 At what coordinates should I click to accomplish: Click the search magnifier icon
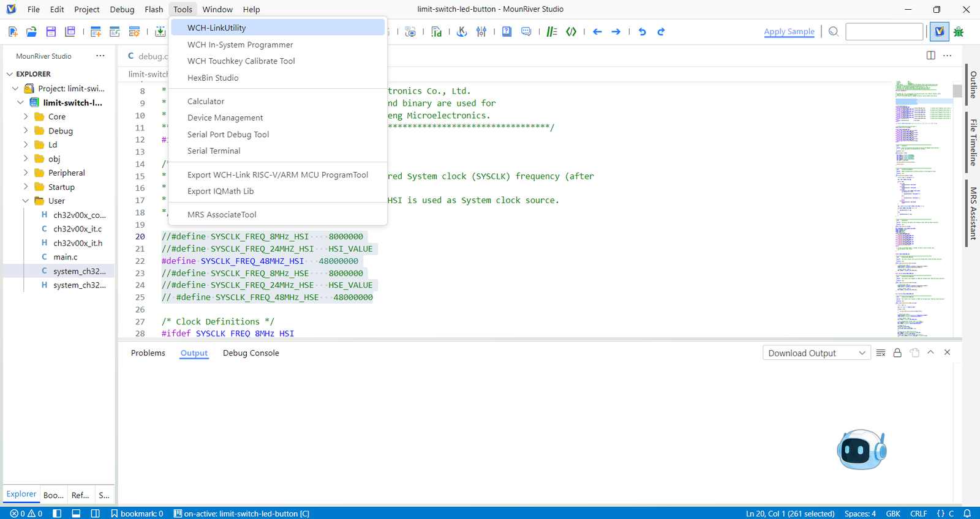[833, 32]
